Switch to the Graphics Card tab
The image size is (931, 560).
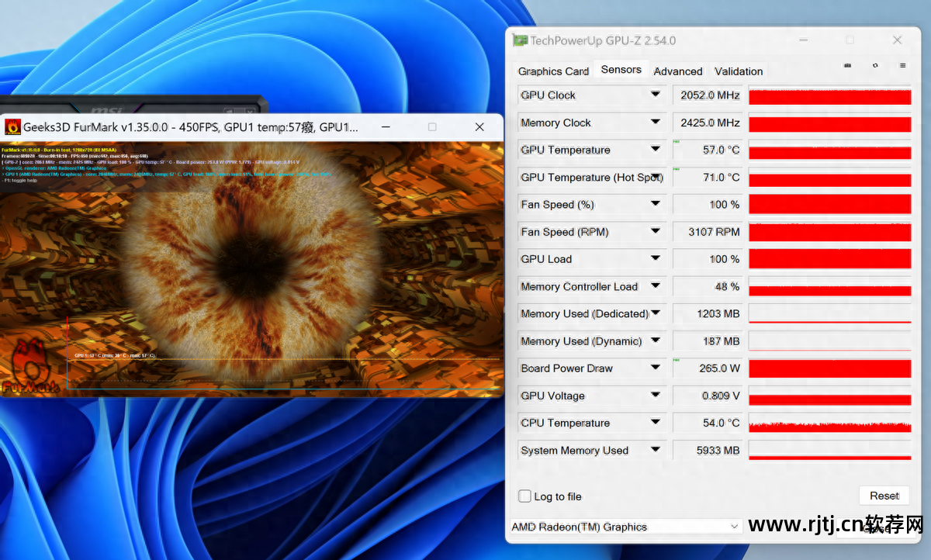[x=553, y=71]
